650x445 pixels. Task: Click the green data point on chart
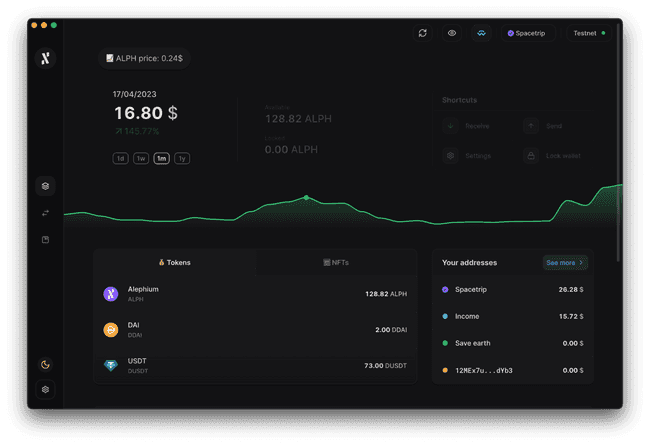point(306,197)
